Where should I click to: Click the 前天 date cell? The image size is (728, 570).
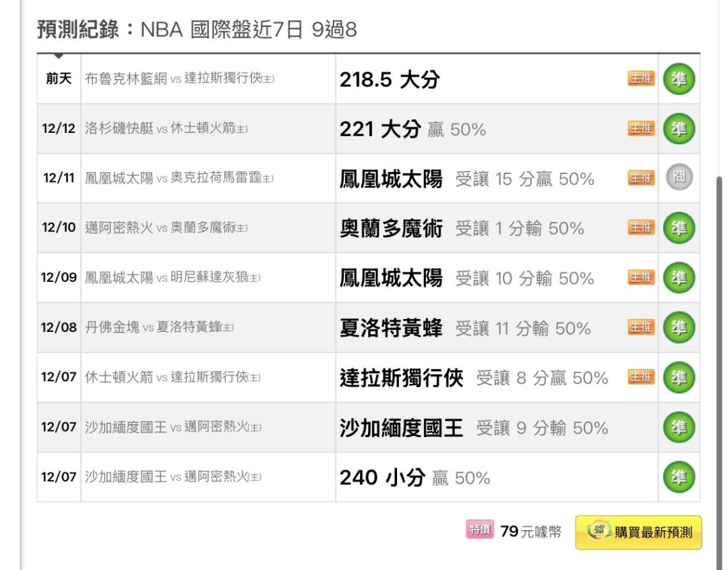tap(59, 79)
